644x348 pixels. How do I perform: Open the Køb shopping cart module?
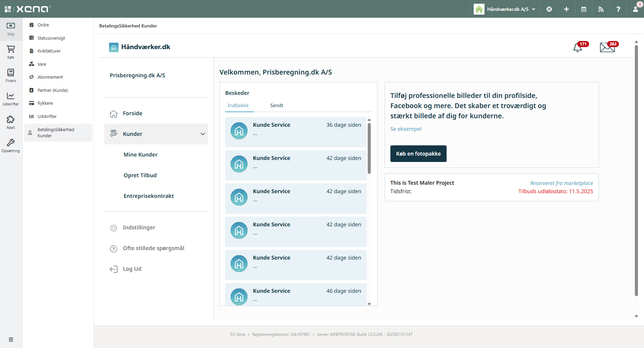pyautogui.click(x=11, y=53)
